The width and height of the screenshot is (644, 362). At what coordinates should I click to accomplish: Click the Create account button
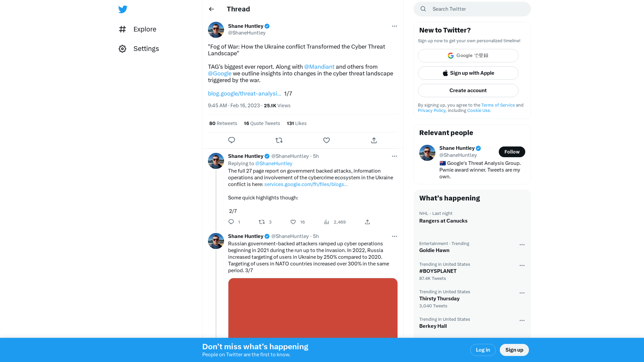[x=468, y=90]
